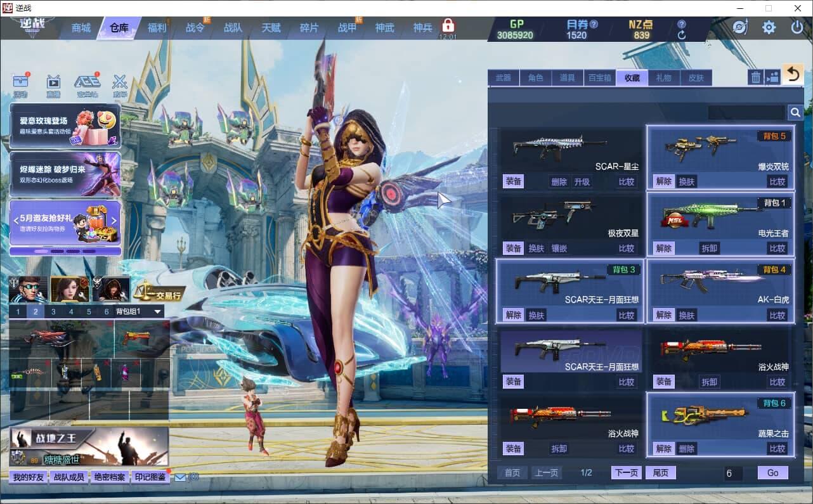This screenshot has width=813, height=504.
Task: Click 镶嵌 inlay on 极夜双星
Action: point(559,249)
